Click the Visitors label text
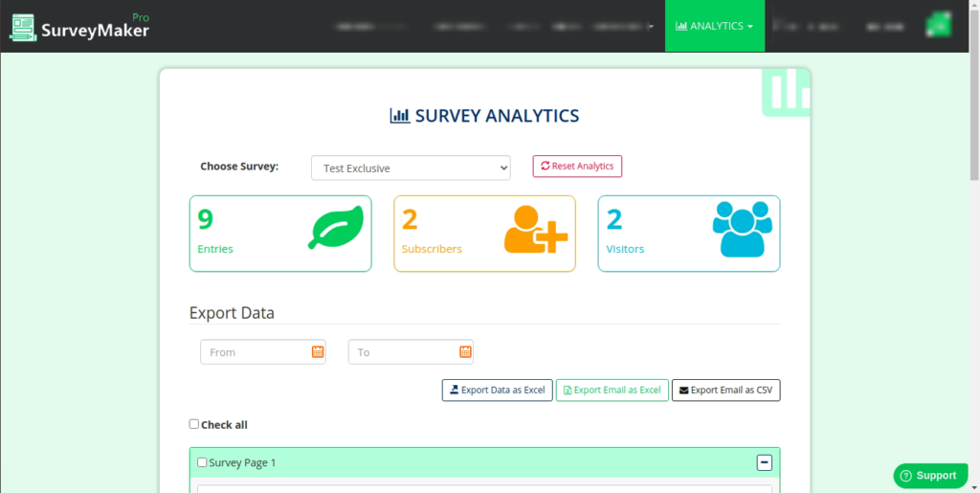The image size is (980, 493). pos(625,249)
